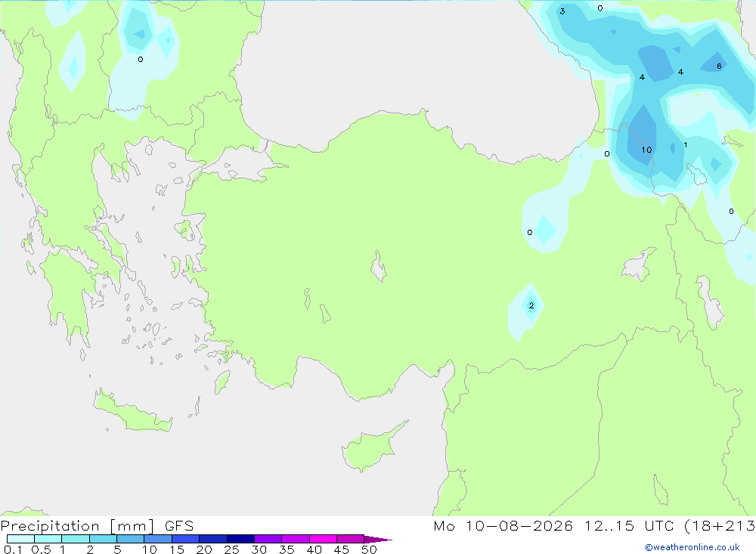Click the '35' legend scale label

coord(287,549)
